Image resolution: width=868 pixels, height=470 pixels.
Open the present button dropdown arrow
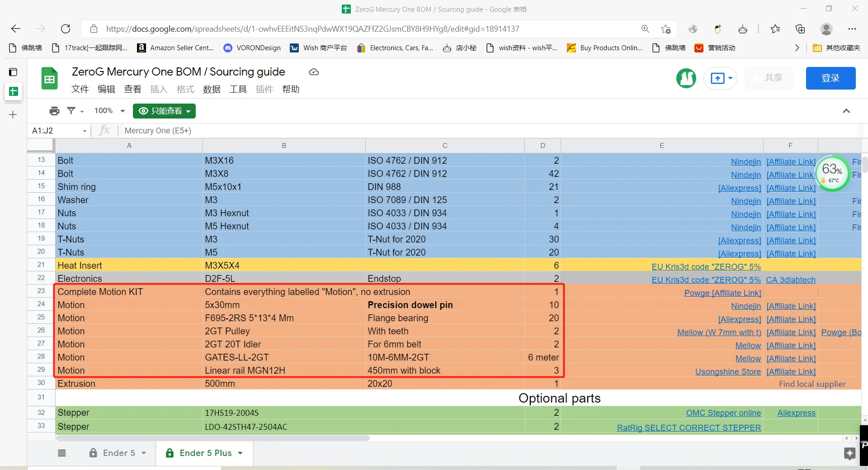(x=730, y=78)
